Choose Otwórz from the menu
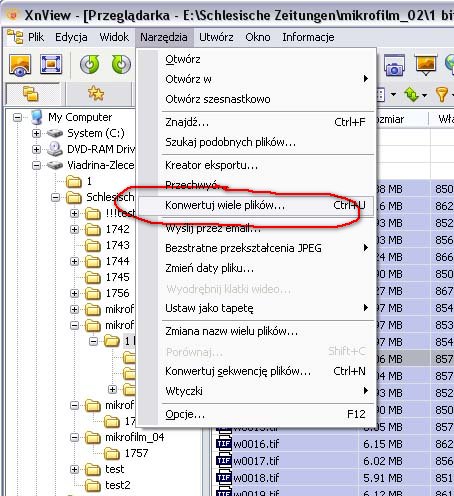The image size is (454, 496). click(x=256, y=59)
